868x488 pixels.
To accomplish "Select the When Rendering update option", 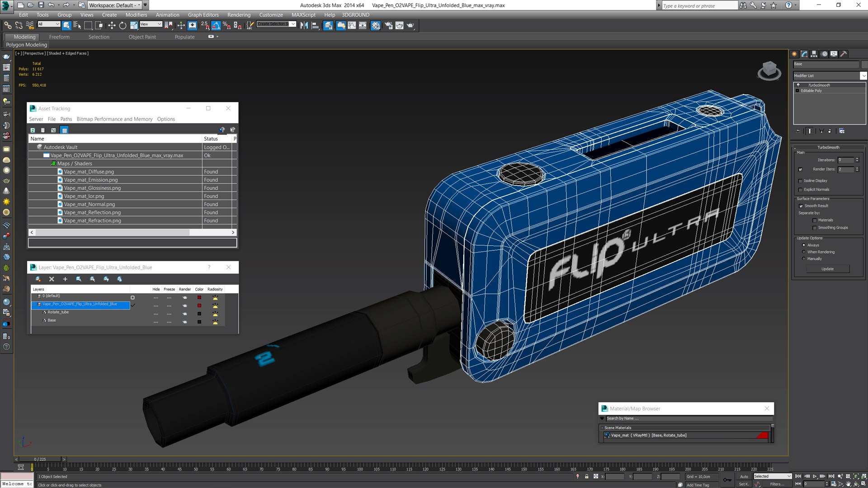I will pyautogui.click(x=803, y=252).
